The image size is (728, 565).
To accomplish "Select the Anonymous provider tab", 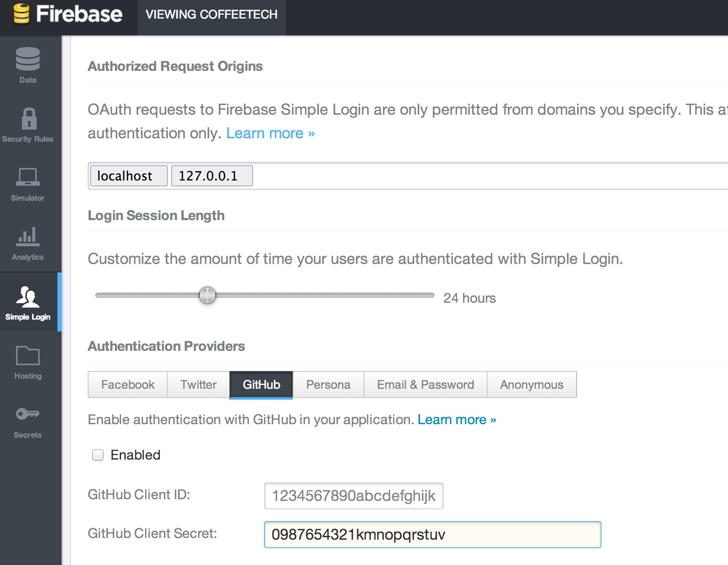I will pos(531,385).
